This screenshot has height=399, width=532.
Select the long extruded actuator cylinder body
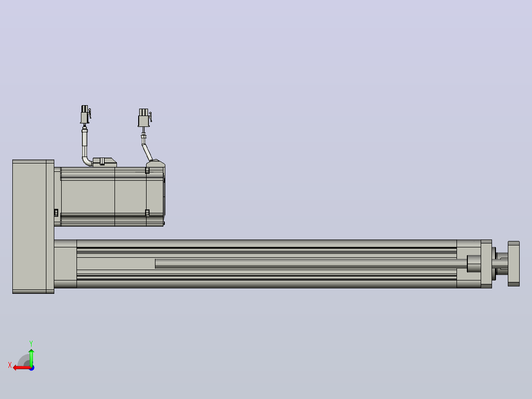(x=266, y=264)
